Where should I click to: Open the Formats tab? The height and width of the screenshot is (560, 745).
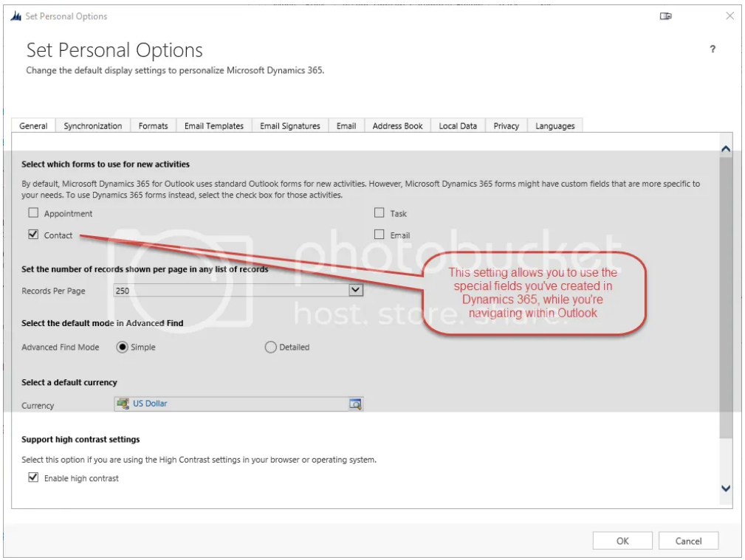153,126
